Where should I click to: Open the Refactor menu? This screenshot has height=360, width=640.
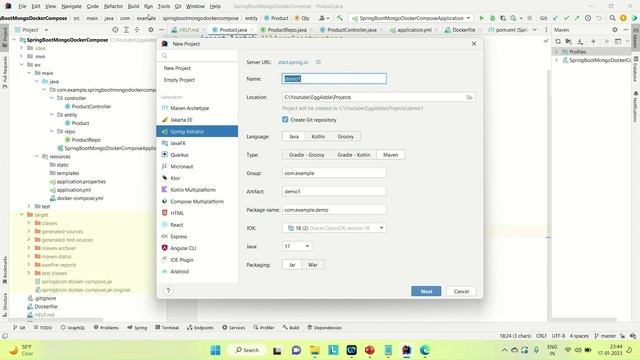click(x=113, y=6)
